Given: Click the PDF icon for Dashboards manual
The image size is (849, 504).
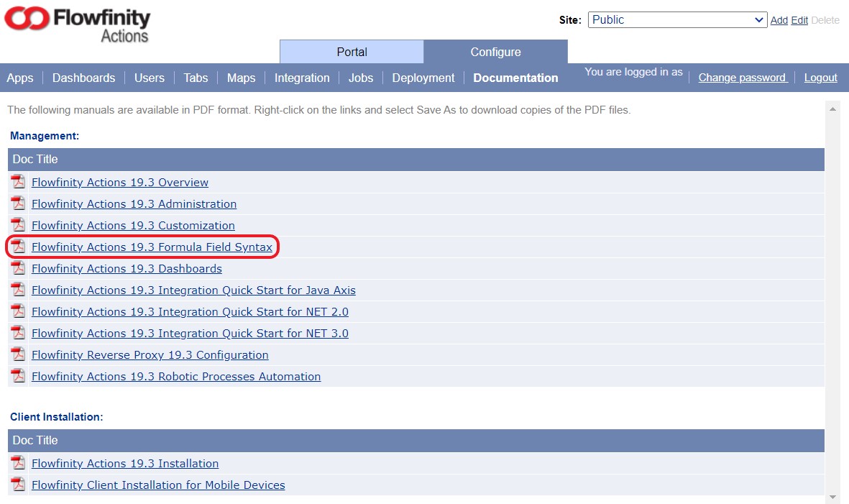Looking at the screenshot, I should [18, 269].
